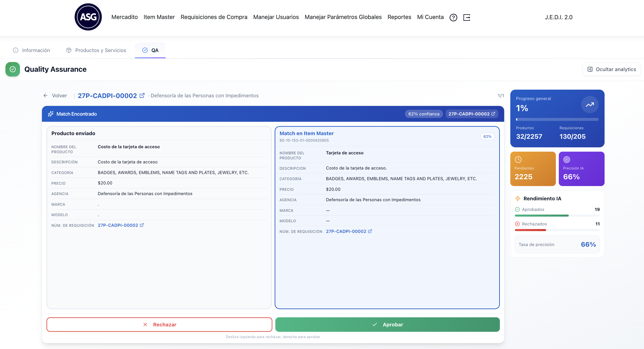Click the red Rechazados progress bar
This screenshot has height=349, width=644.
pos(557,230)
